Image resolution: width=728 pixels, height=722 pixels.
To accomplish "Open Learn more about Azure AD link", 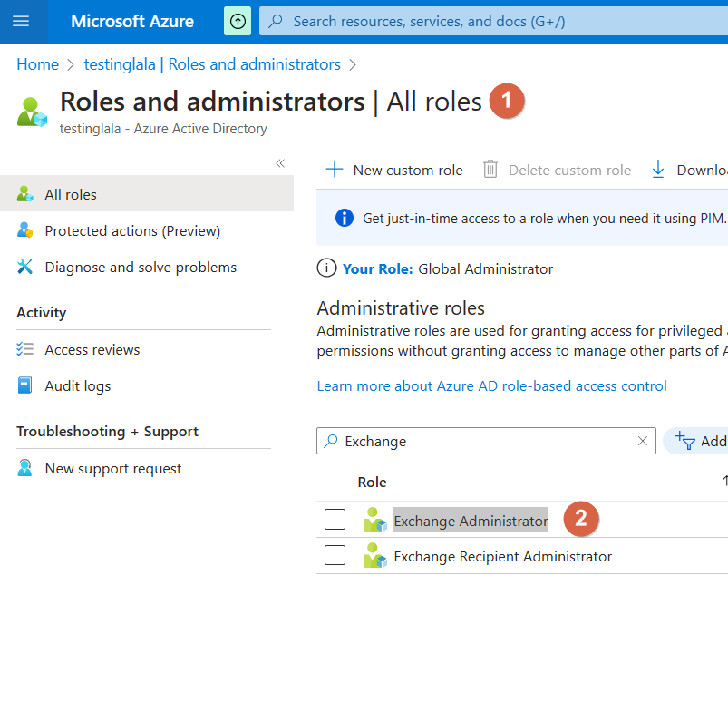I will click(x=491, y=385).
